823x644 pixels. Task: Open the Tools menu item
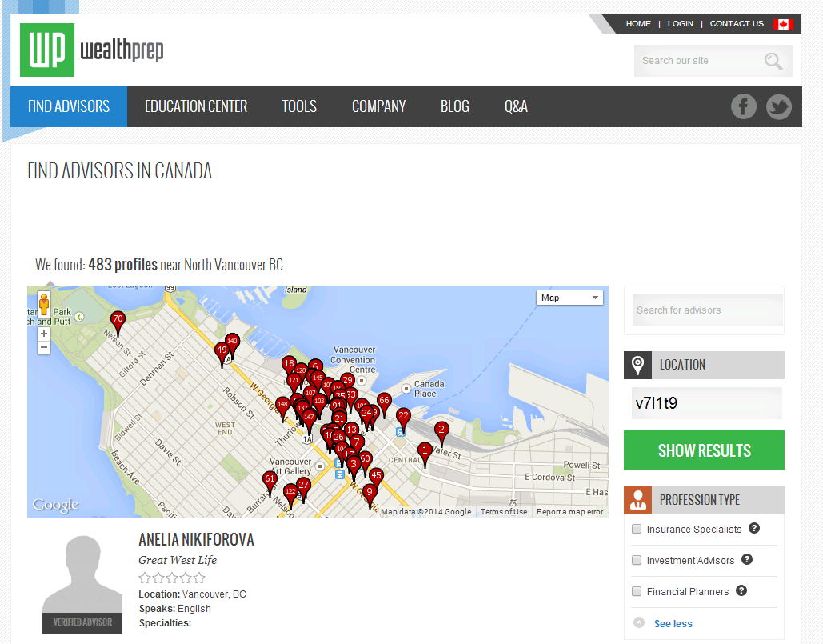(x=299, y=106)
